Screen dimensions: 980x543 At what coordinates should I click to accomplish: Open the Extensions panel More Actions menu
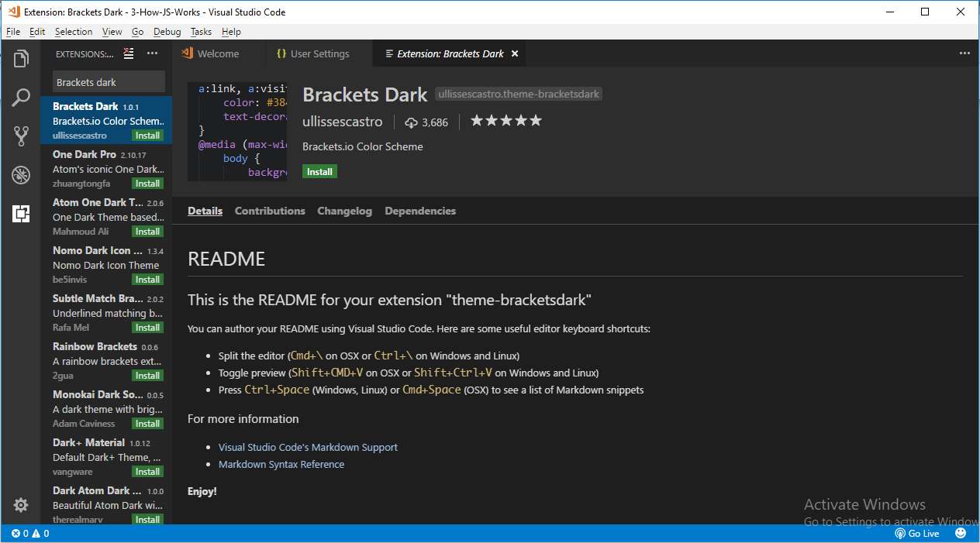coord(152,53)
